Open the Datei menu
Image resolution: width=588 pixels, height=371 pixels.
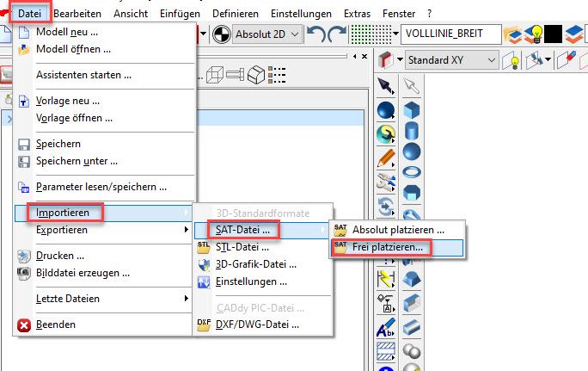coord(29,14)
